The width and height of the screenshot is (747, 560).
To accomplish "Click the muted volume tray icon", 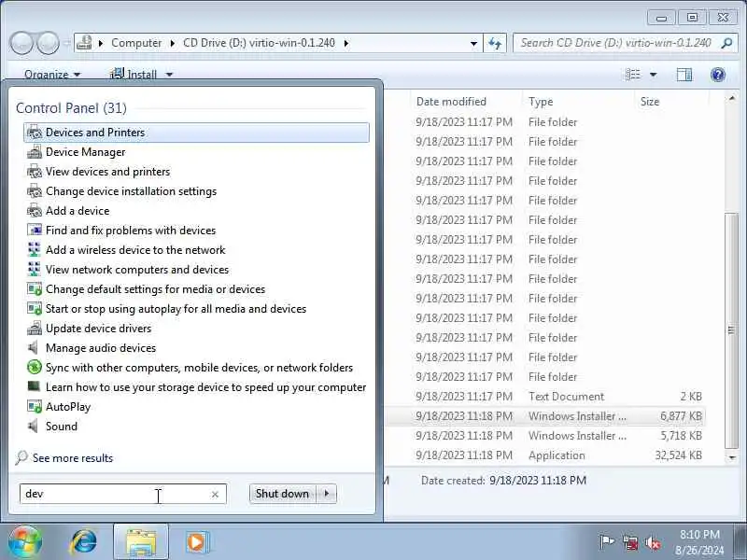I will [653, 542].
